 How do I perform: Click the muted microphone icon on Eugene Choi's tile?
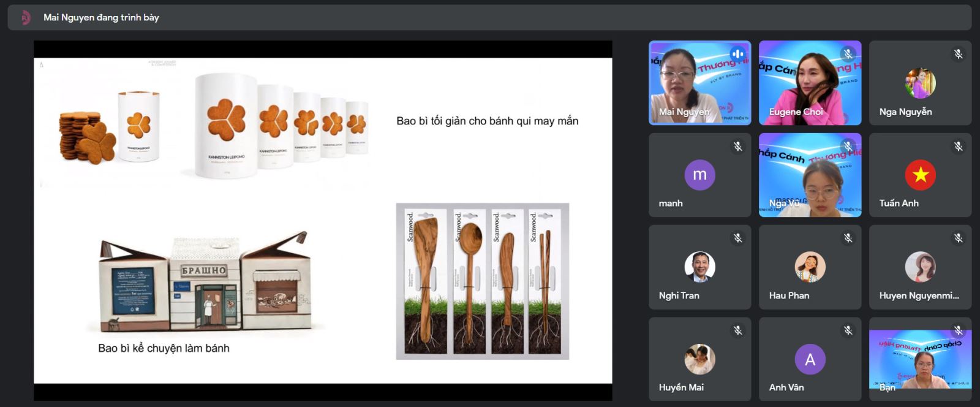coord(848,54)
